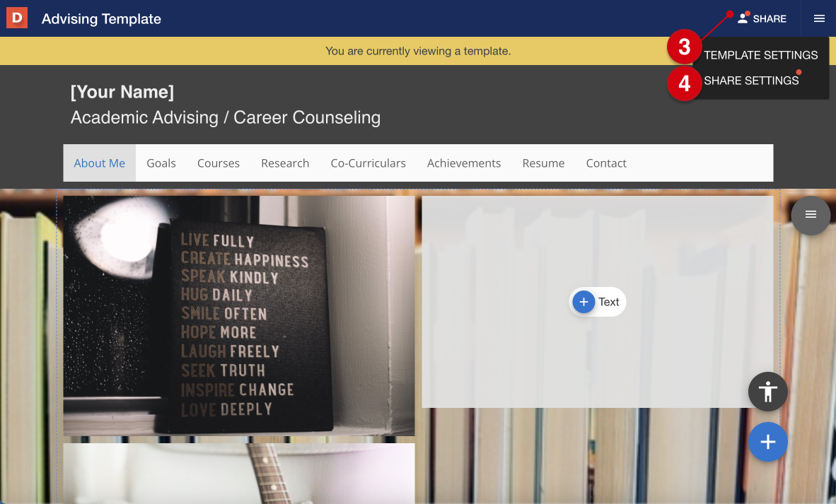This screenshot has width=836, height=504.
Task: Open the Contact tab
Action: (606, 163)
